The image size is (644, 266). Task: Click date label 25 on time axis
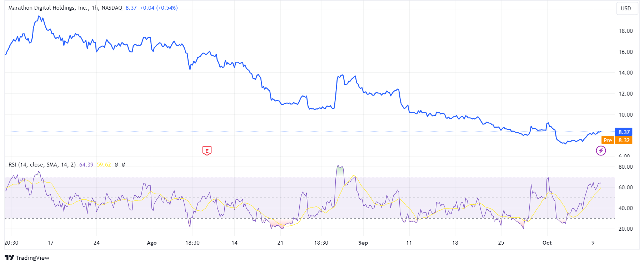(501, 243)
